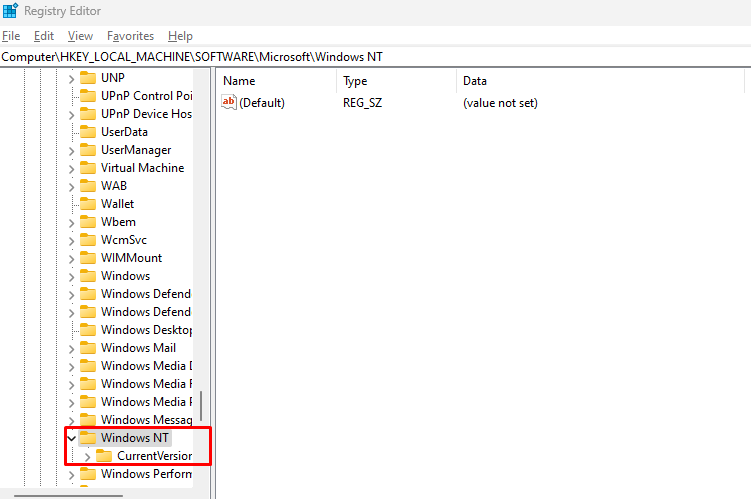Click the UPnP Control Point folder icon
This screenshot has width=751, height=499.
tap(88, 96)
